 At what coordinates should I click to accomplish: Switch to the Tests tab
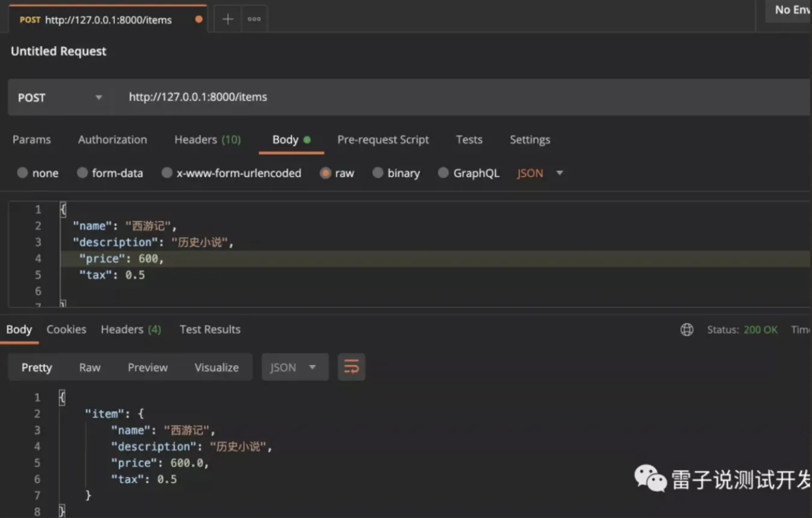(469, 140)
